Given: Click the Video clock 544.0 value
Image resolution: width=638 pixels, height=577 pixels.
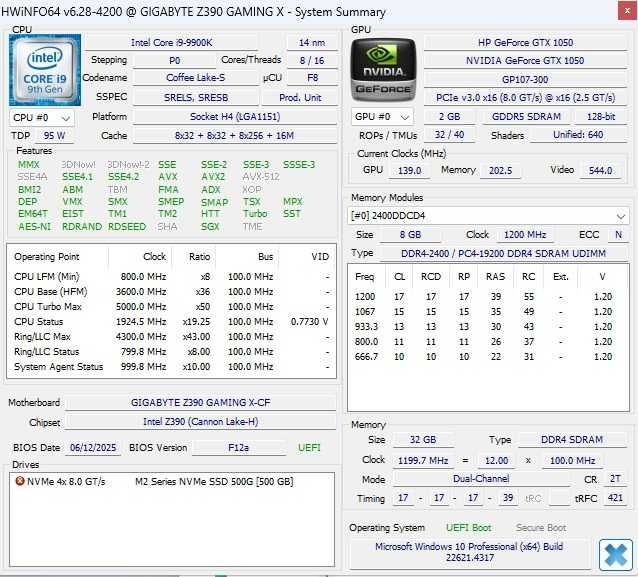Looking at the screenshot, I should point(600,170).
